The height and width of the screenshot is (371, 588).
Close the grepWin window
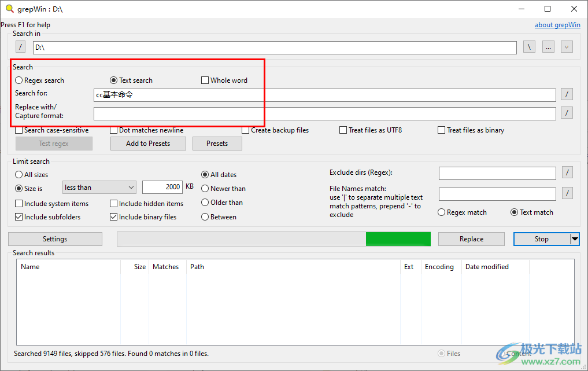point(574,9)
